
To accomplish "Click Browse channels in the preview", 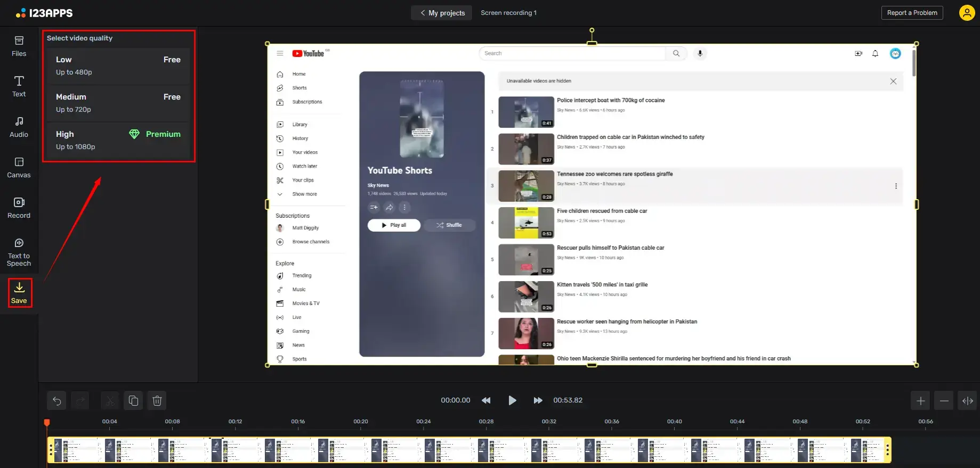I will 311,242.
